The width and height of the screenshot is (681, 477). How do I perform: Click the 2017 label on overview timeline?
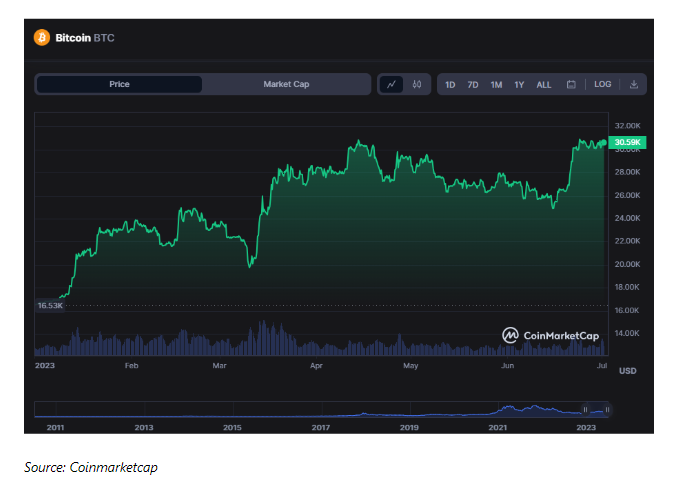[321, 427]
